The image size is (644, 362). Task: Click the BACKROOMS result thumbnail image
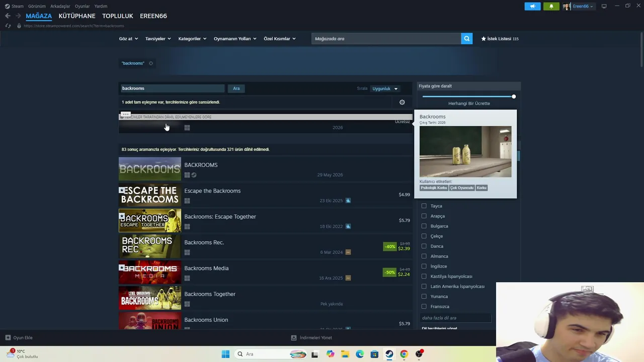[x=150, y=169]
